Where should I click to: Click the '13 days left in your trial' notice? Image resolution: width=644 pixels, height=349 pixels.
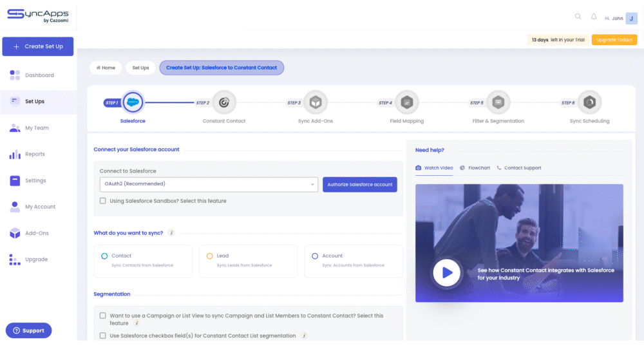coord(558,40)
